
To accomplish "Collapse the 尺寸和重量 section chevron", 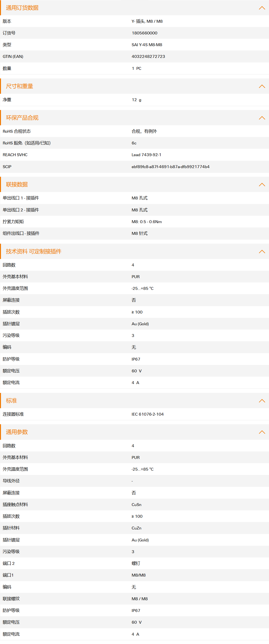I will point(262,86).
